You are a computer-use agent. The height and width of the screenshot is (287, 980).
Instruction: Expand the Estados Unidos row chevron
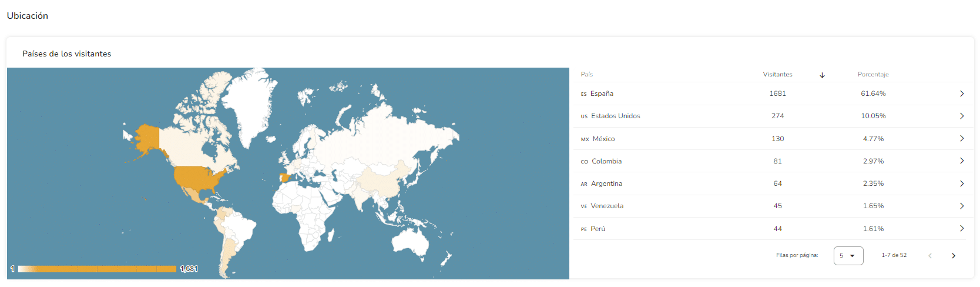coord(962,116)
